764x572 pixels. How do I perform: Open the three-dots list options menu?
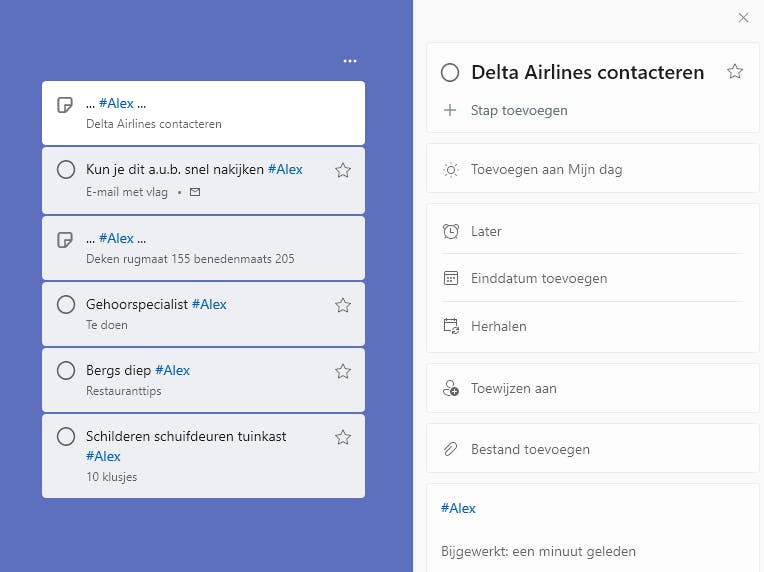point(349,61)
